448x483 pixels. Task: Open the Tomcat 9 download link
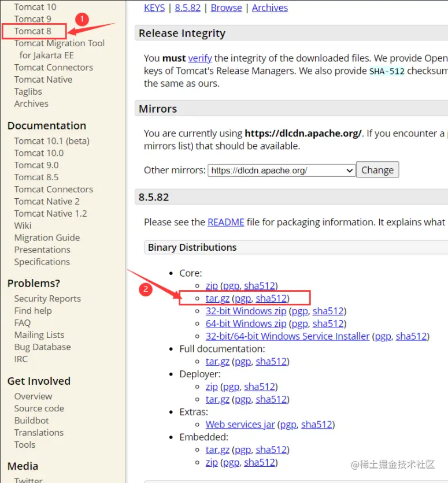[32, 19]
